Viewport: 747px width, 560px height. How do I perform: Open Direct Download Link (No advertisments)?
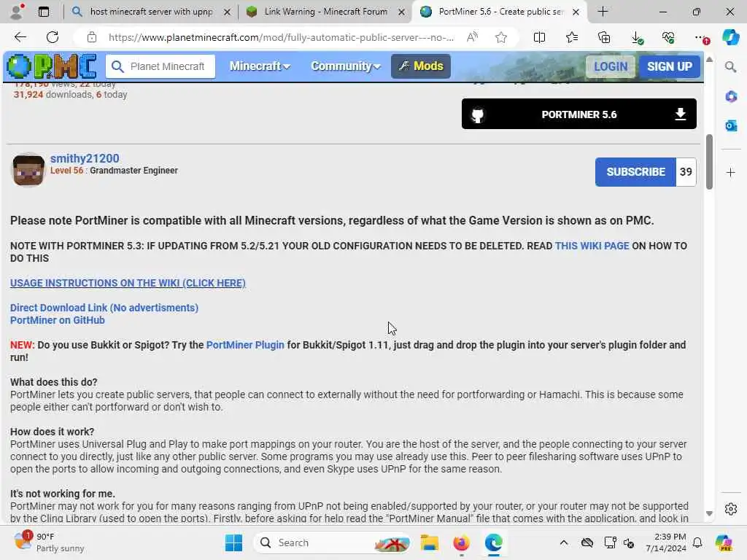point(104,308)
